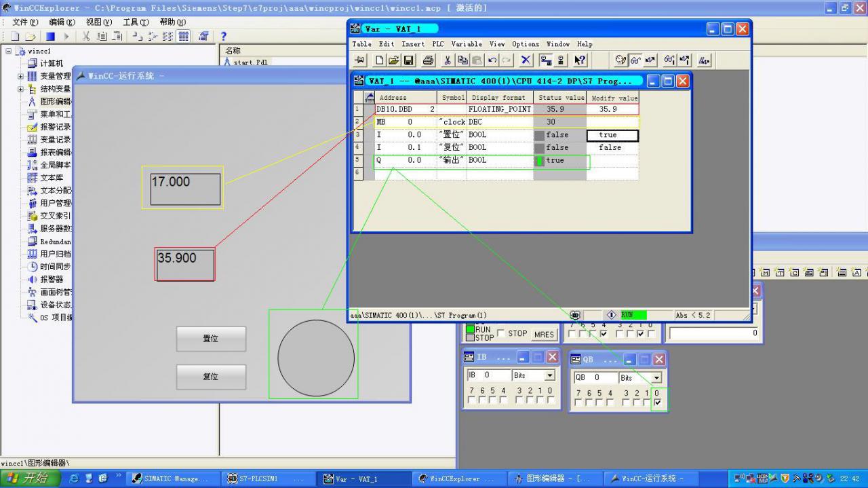Click the 35.900 I/O field in runtime
Screen dimensions: 868x488
tap(186, 265)
